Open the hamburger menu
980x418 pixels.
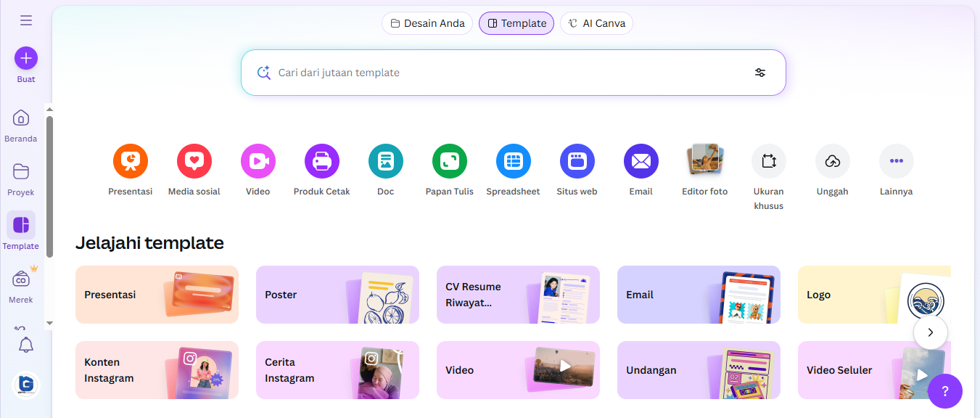click(x=25, y=20)
